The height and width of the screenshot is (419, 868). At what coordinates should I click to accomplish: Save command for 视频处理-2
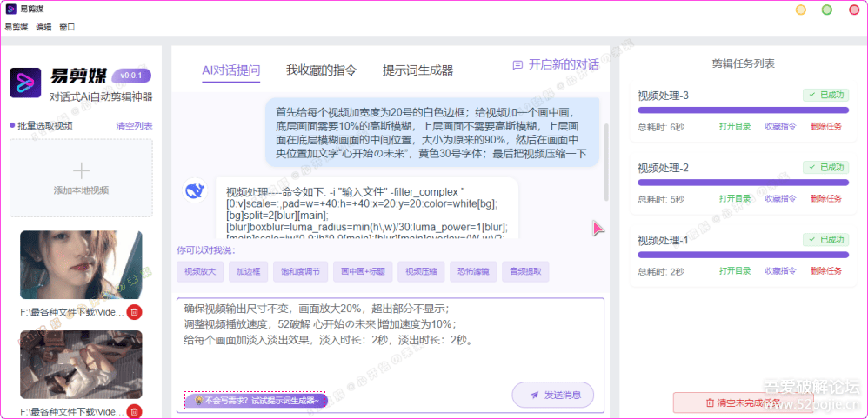click(x=780, y=198)
